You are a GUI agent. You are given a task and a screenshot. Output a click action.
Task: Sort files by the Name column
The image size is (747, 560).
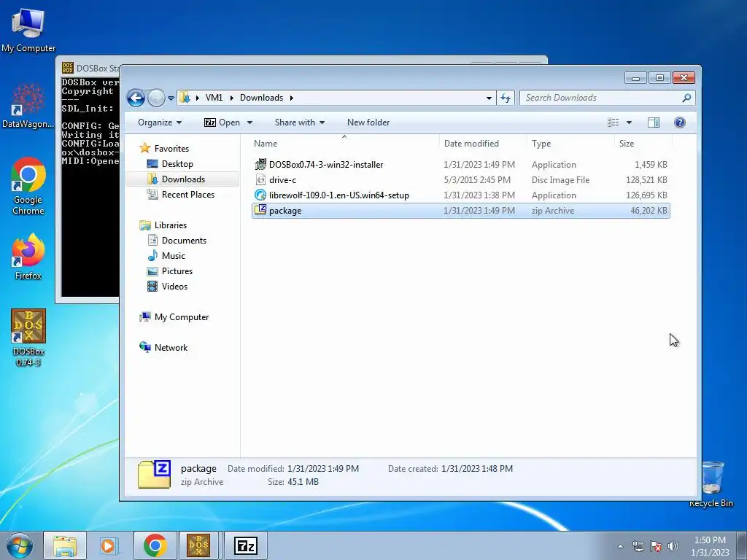(x=344, y=144)
